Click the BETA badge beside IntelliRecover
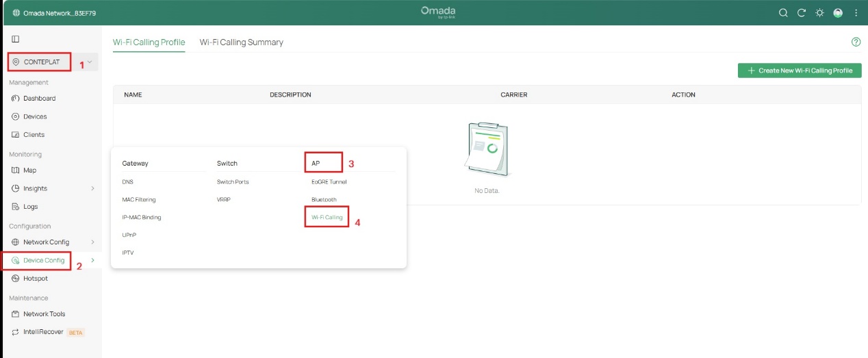Screen dimensions: 868x358 coord(75,333)
